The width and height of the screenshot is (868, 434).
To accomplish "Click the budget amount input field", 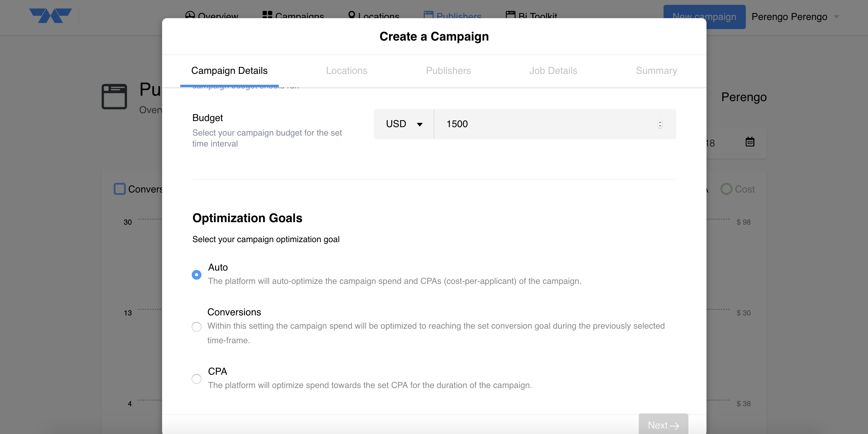I will coord(546,124).
